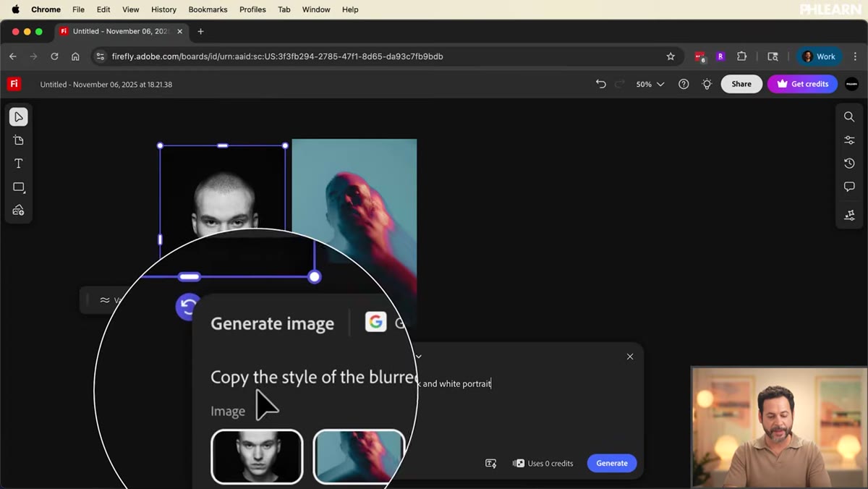Redo the undone action
This screenshot has height=489, width=868.
[x=619, y=84]
